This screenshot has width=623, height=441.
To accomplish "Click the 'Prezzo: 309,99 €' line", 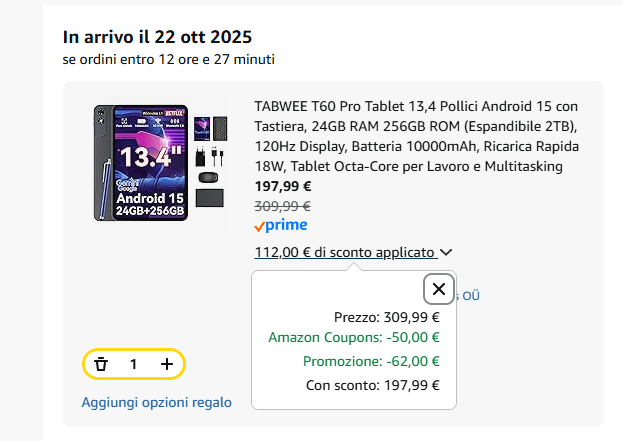I will 386,316.
